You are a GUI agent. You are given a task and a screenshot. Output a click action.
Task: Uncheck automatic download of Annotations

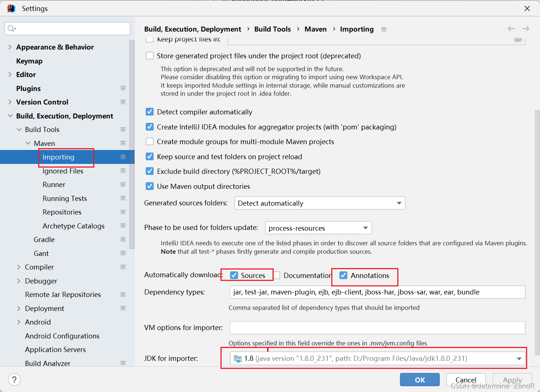point(343,275)
